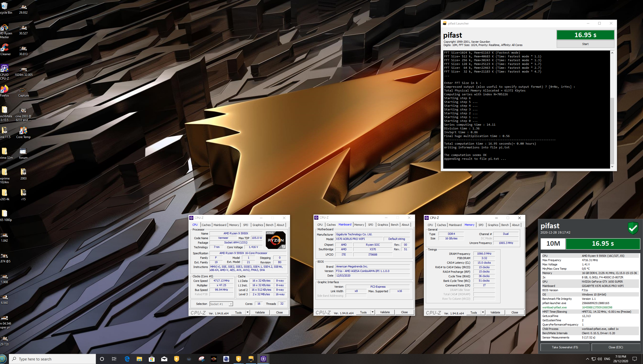Screen dimensions: 643x364
Task: Click the volume icon in system tray
Action: 599,359
